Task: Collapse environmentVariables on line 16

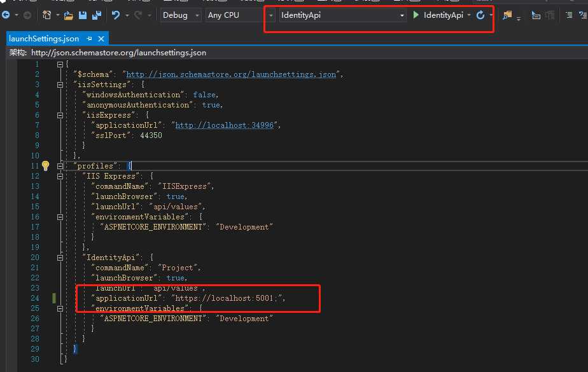Action: click(x=60, y=217)
